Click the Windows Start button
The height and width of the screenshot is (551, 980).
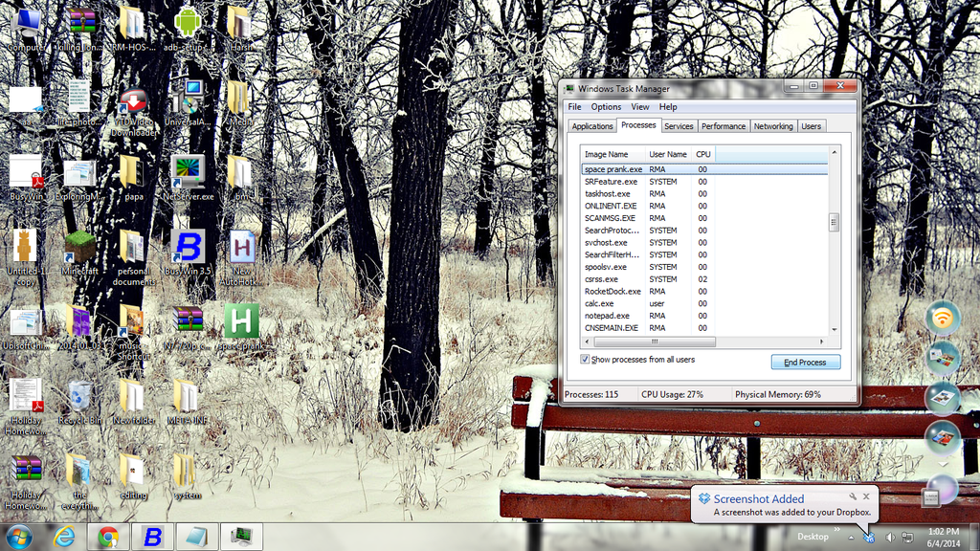19,537
